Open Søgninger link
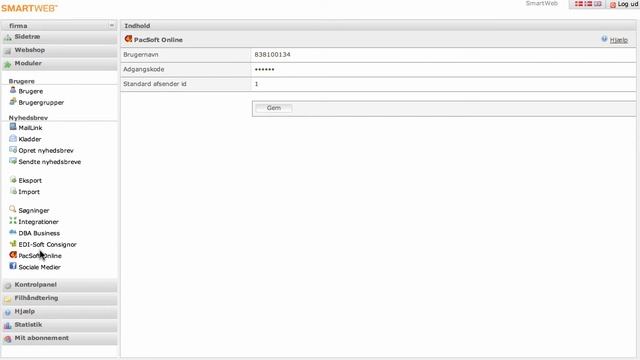 click(x=34, y=211)
